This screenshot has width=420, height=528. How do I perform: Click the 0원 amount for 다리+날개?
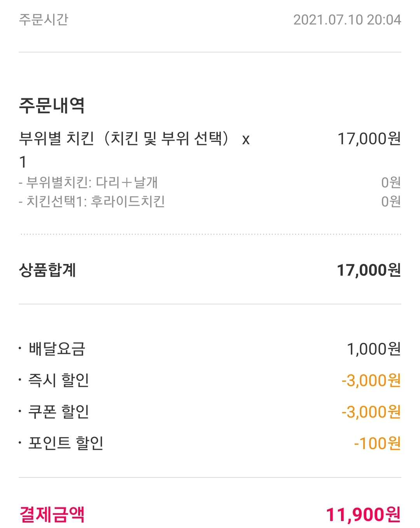tap(390, 182)
